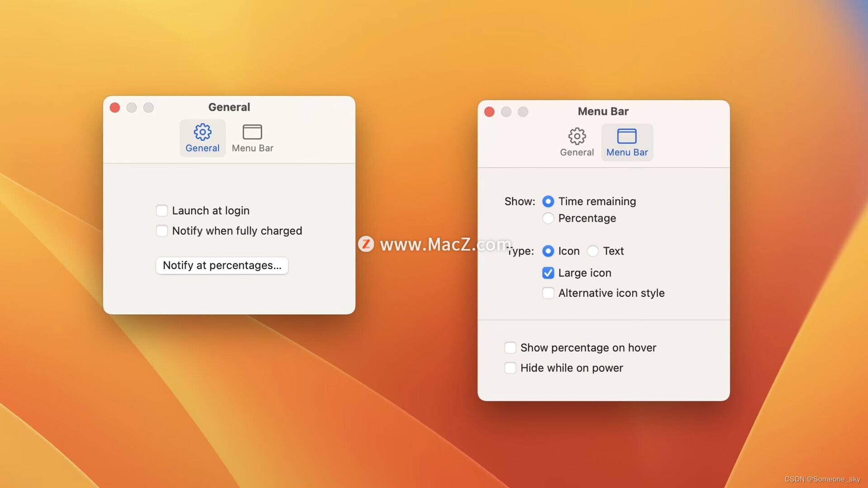Switch to General tab in Menu Bar window
Viewport: 868px width, 488px height.
coord(576,141)
